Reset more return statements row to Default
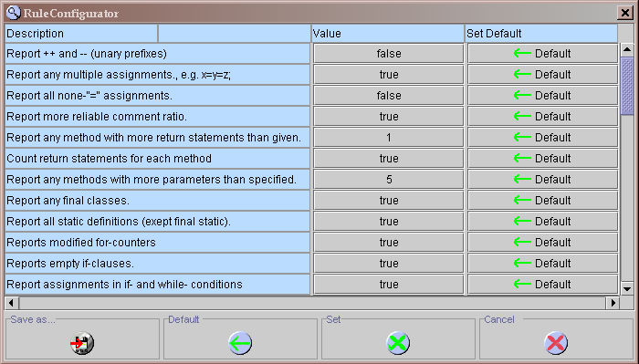The image size is (639, 364). (542, 137)
